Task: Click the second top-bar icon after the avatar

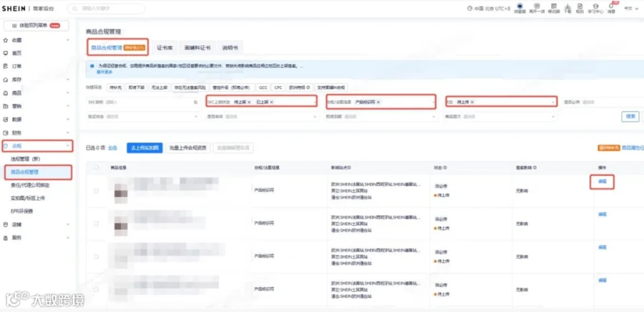Action: point(537,6)
